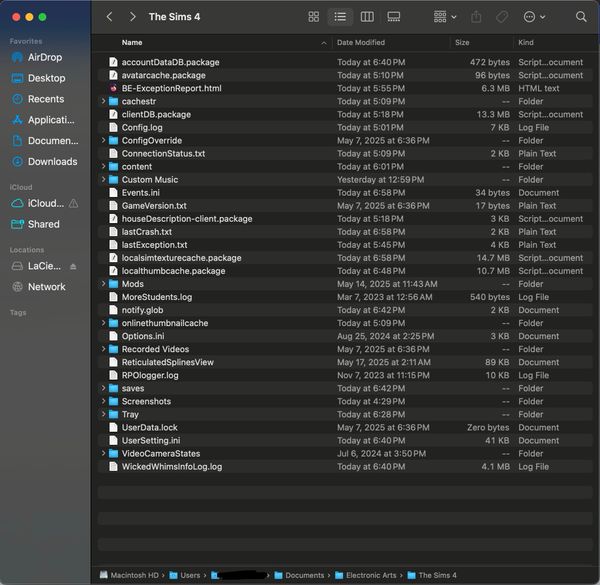The width and height of the screenshot is (600, 585).
Task: Expand the saves folder disclosure triangle
Action: 103,388
